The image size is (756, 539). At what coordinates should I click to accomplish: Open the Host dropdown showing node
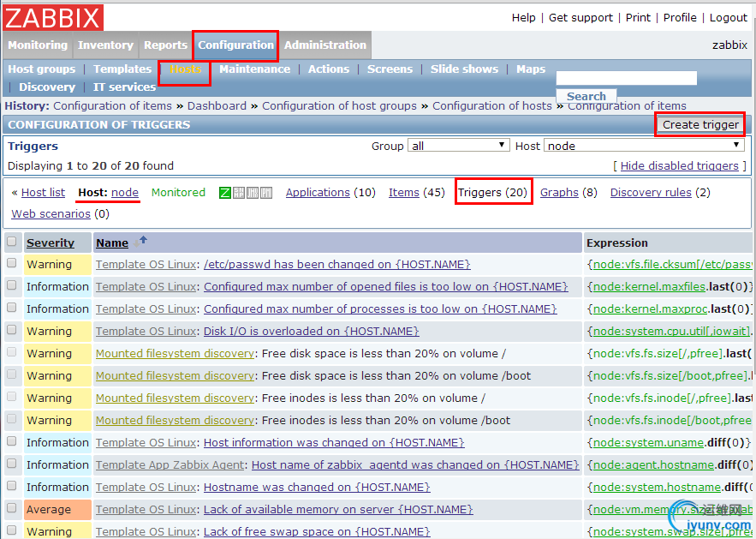(644, 146)
